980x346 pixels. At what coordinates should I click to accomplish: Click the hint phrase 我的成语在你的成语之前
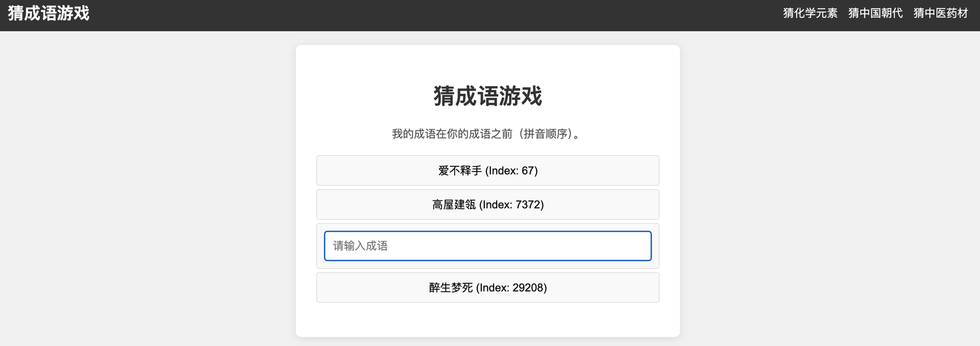pyautogui.click(x=452, y=134)
